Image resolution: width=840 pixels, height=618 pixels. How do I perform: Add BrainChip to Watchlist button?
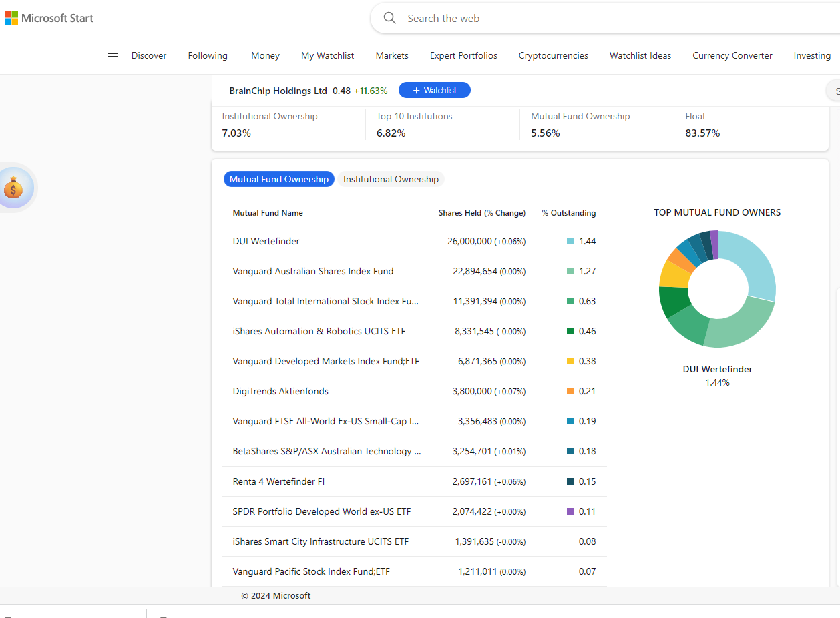coord(434,90)
